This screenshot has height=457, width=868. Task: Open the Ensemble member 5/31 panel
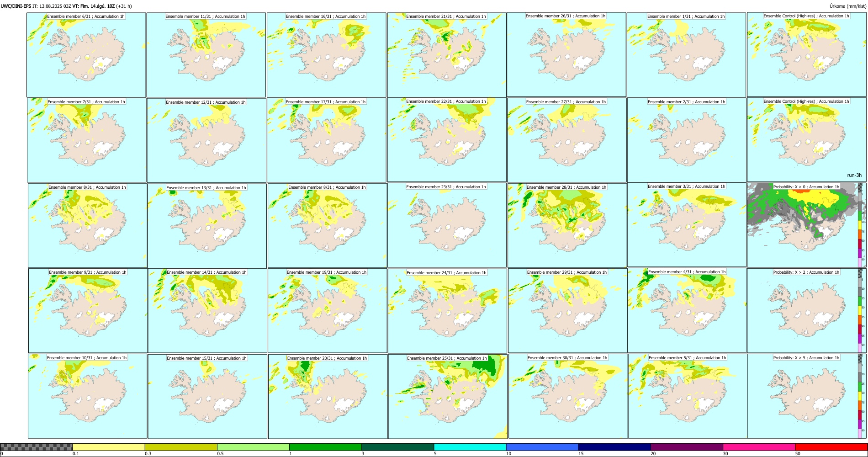point(688,396)
